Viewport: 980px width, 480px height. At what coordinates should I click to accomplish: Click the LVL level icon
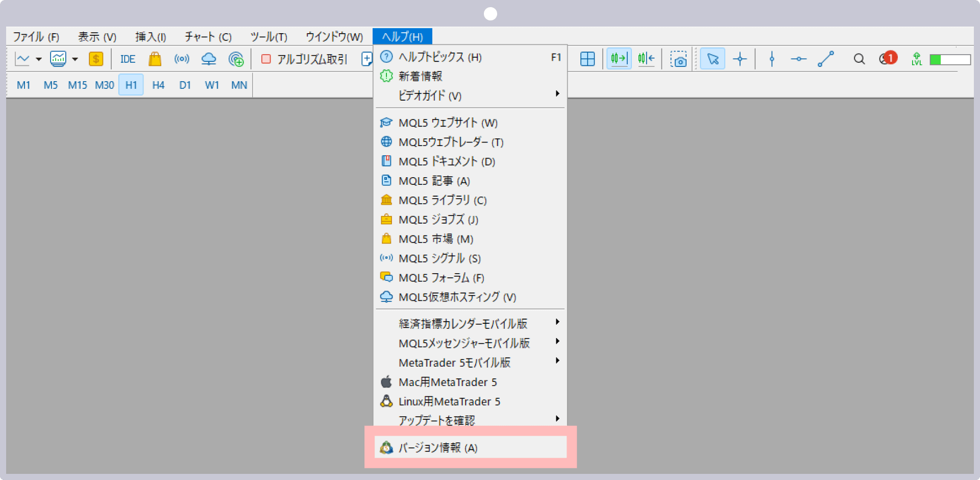tap(917, 59)
